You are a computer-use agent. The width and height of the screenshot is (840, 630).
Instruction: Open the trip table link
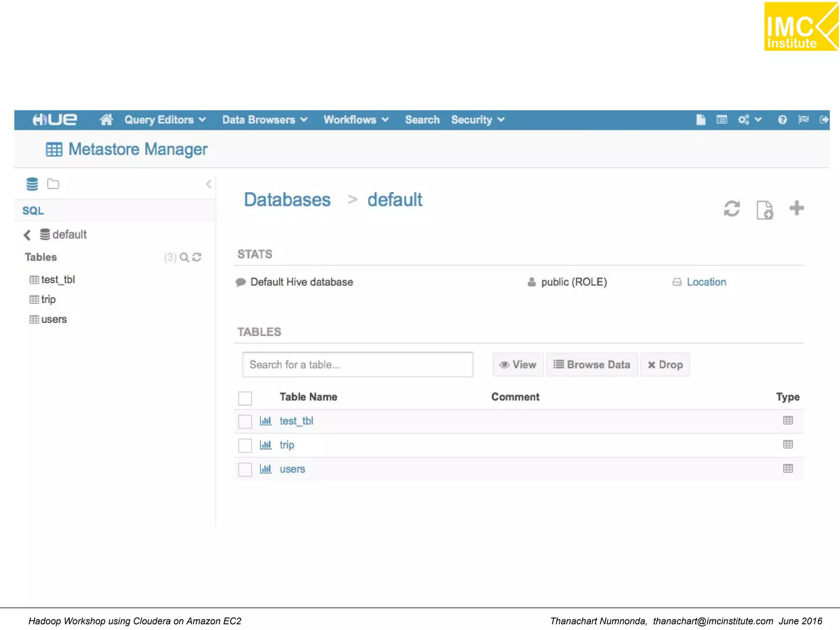pos(287,445)
